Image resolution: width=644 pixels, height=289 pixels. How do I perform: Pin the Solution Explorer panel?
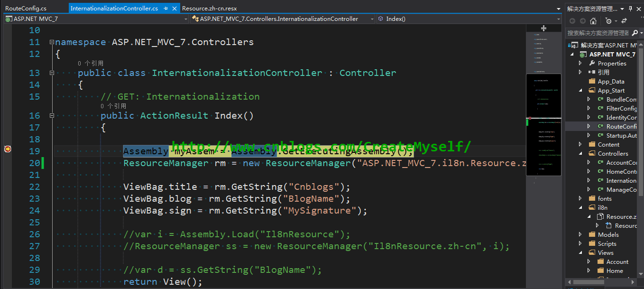631,9
